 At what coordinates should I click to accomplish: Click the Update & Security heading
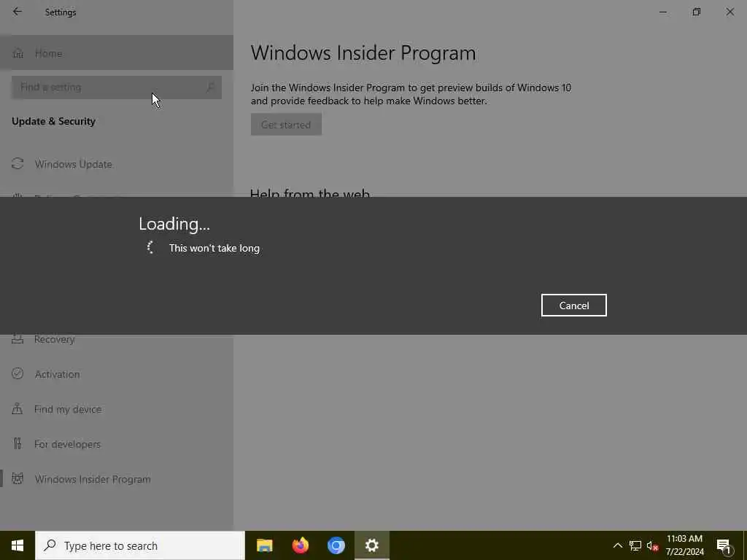pyautogui.click(x=54, y=122)
